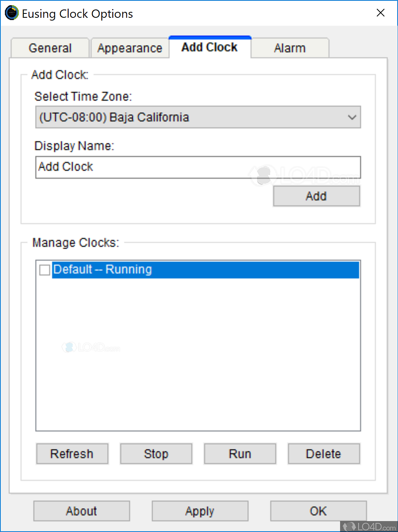Viewport: 398px width, 532px height.
Task: Open the About dialog
Action: (81, 511)
